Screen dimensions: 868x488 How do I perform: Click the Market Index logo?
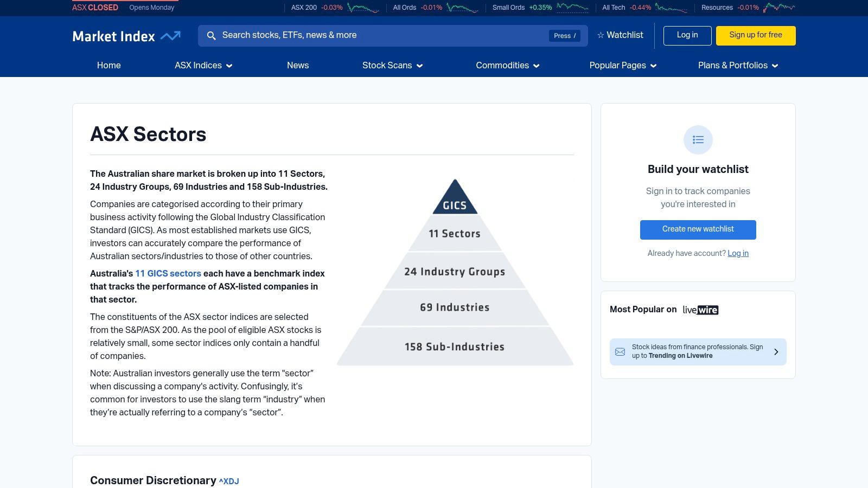(126, 36)
